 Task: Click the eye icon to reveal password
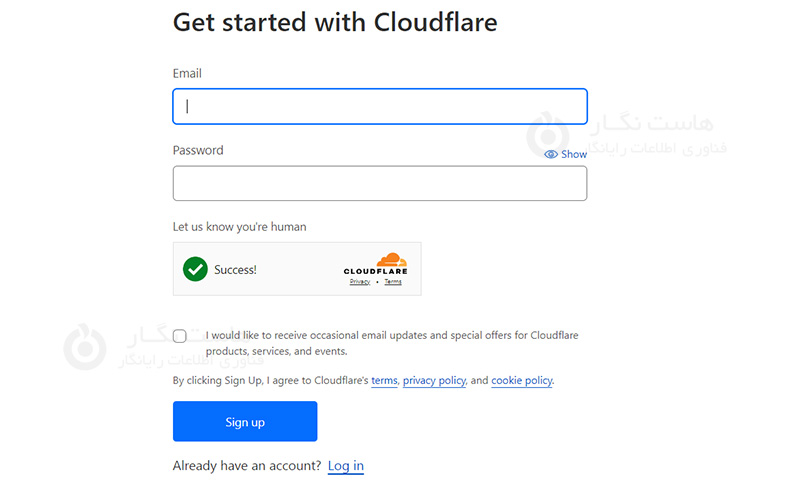[x=551, y=155]
